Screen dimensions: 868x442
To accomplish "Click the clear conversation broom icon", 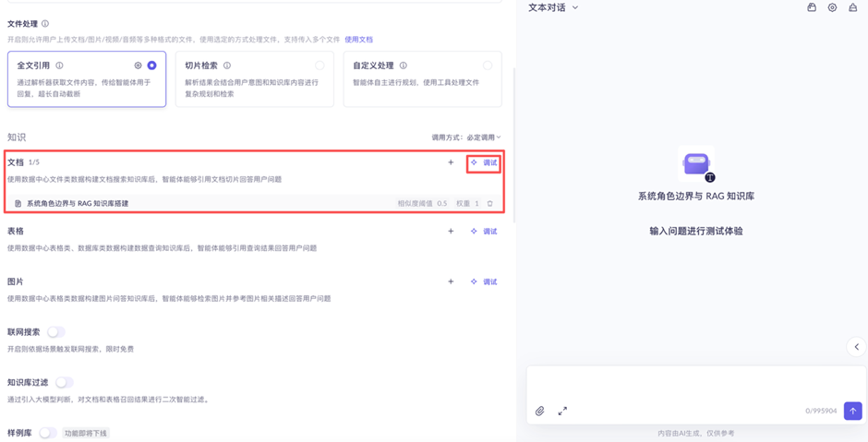I will [x=853, y=7].
